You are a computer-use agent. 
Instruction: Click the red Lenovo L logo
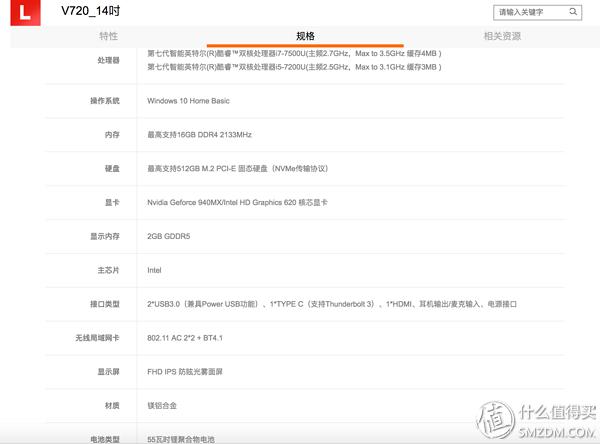(x=25, y=13)
